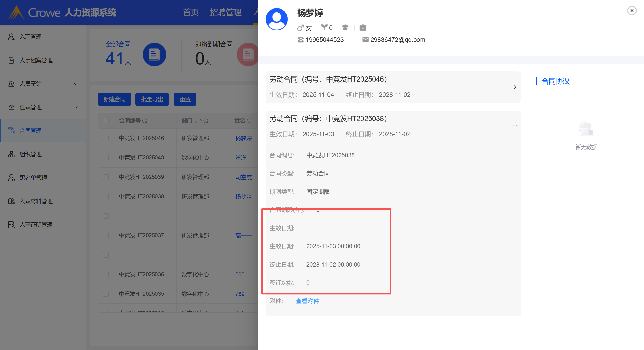Click envelope icon next to email address
644x350 pixels.
[365, 40]
